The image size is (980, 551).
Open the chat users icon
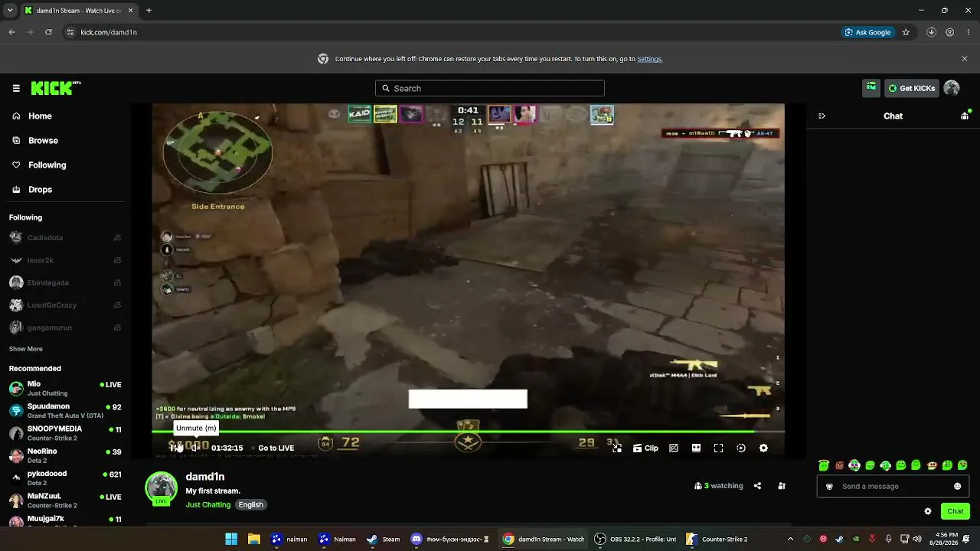click(x=965, y=116)
